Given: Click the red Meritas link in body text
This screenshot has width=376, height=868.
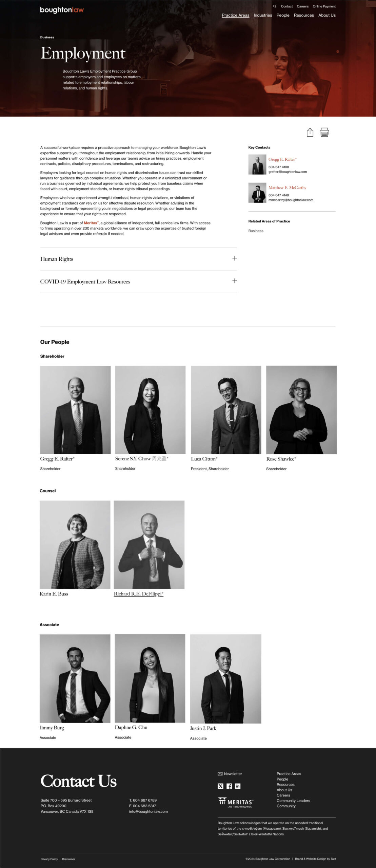Looking at the screenshot, I should pos(91,223).
